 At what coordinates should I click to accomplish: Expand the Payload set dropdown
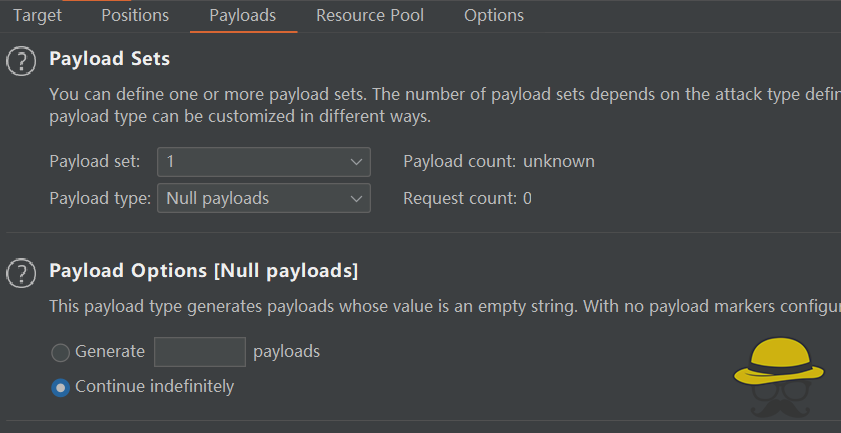[263, 162]
